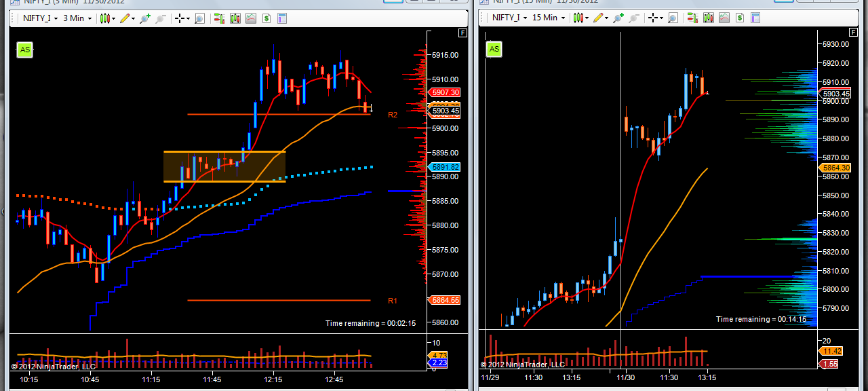The image size is (868, 391).
Task: Select the R2 pivot label in 3 Min chart
Action: tap(393, 115)
